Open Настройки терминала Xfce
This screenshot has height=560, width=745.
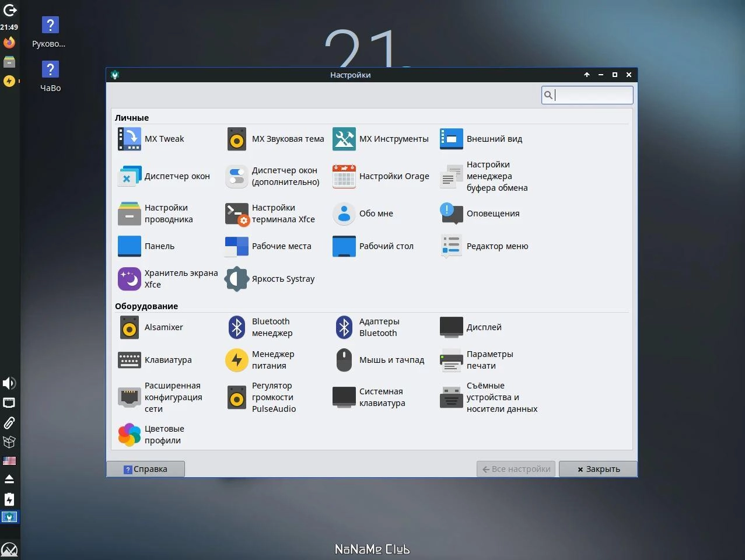pyautogui.click(x=270, y=213)
